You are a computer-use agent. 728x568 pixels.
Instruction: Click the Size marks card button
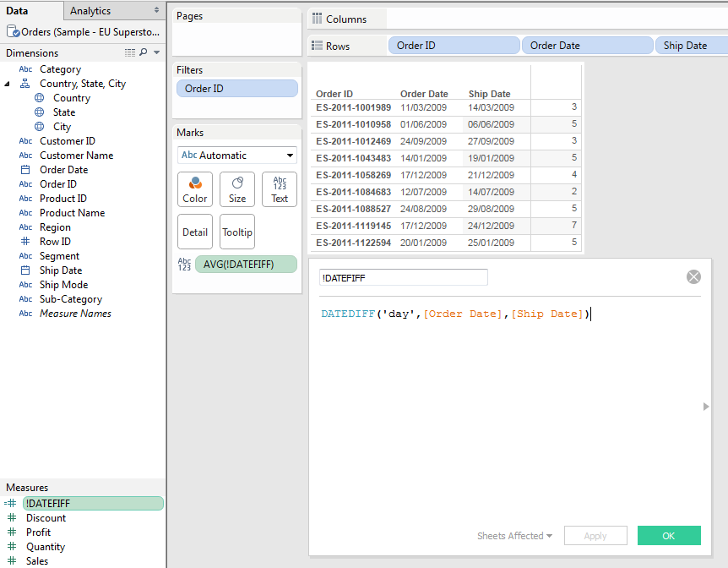click(x=237, y=189)
